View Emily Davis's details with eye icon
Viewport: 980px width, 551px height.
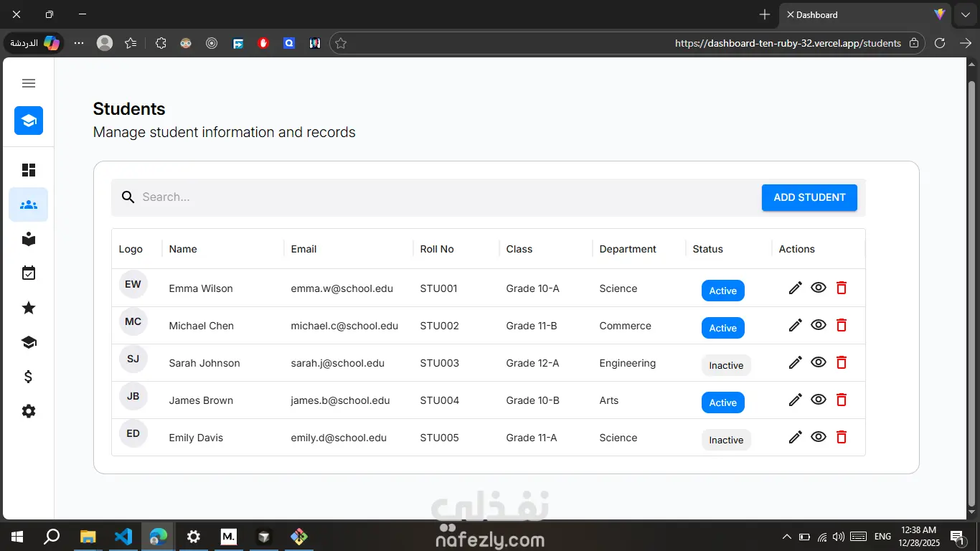point(819,437)
